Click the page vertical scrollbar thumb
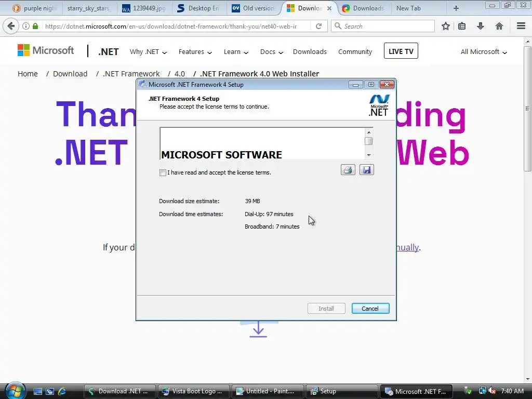Viewport: 532px width, 399px height. 527,109
